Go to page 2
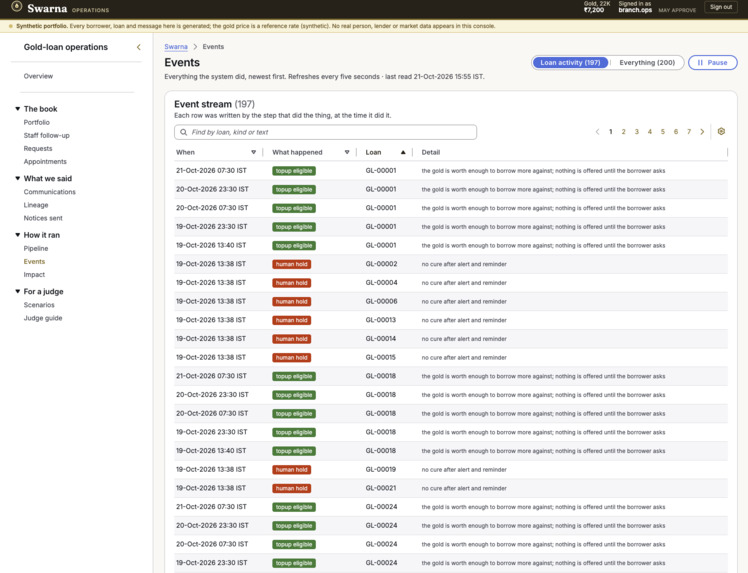748x573 pixels. 623,132
